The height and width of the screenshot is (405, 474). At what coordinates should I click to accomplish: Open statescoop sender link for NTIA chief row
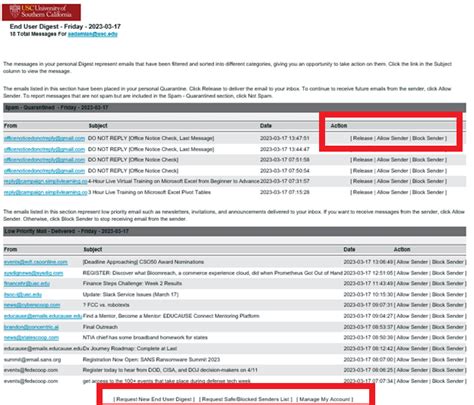pos(31,338)
